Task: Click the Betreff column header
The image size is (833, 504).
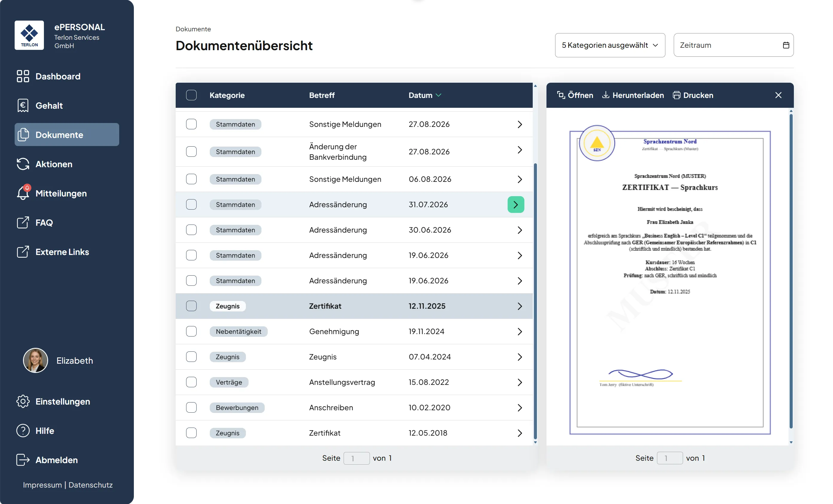Action: [321, 95]
